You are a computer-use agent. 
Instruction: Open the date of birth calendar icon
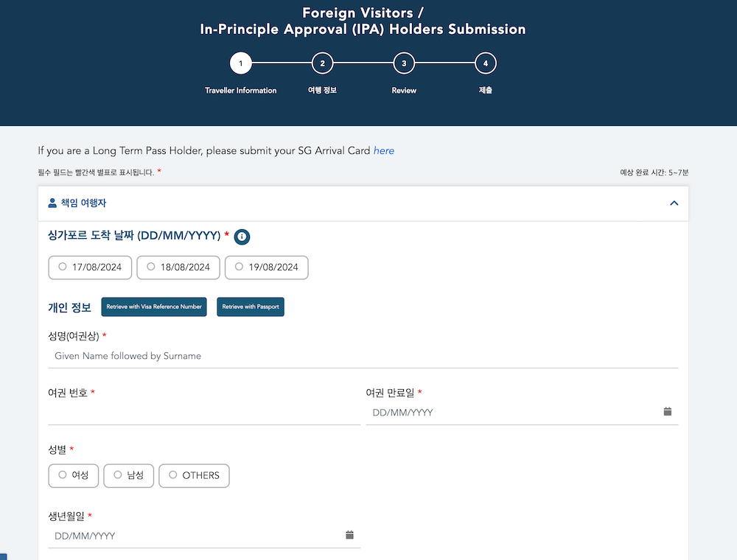click(x=349, y=535)
